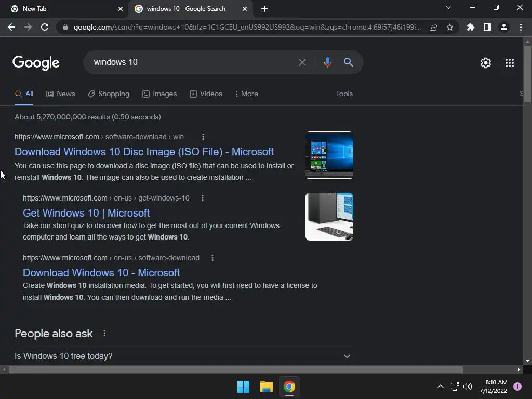532x399 pixels.
Task: Switch to Shopping results
Action: pyautogui.click(x=109, y=94)
